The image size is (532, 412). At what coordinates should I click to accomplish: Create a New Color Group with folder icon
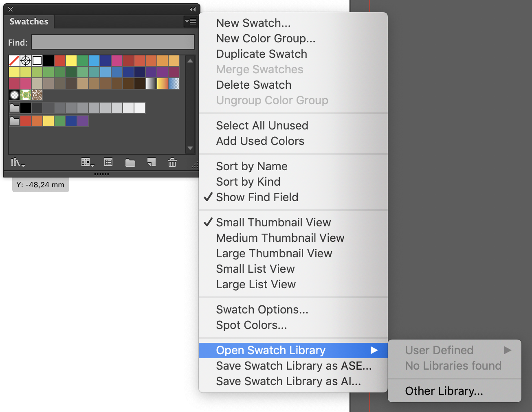(x=130, y=162)
